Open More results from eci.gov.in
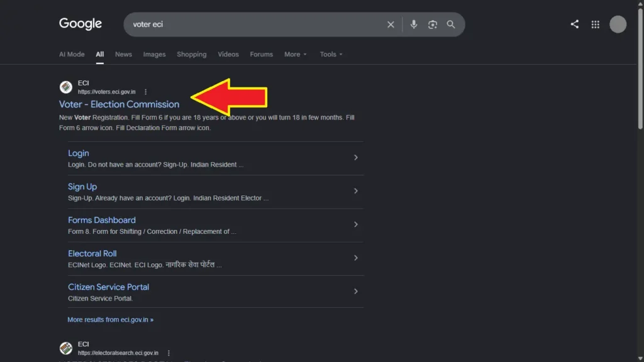Image resolution: width=644 pixels, height=362 pixels. [x=111, y=320]
